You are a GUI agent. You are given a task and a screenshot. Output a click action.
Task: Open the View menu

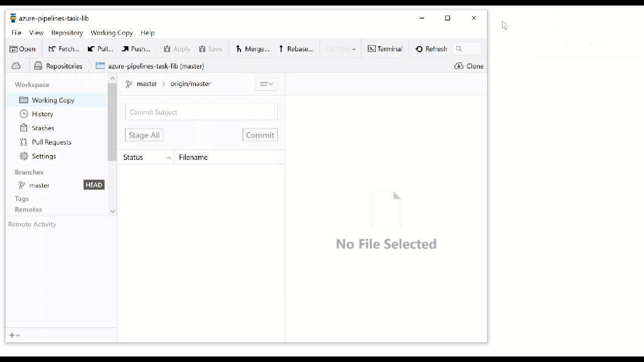click(36, 33)
